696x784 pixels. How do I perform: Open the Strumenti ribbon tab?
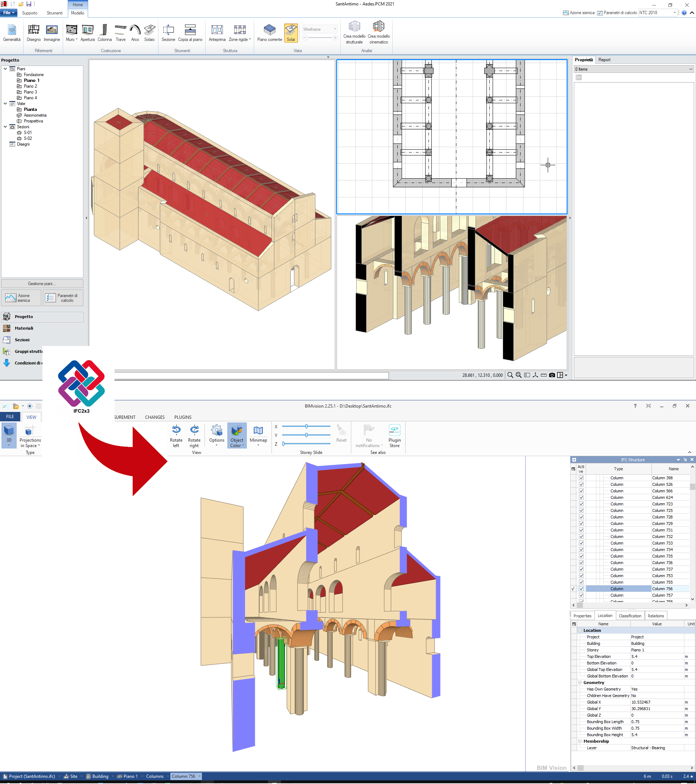pyautogui.click(x=54, y=13)
